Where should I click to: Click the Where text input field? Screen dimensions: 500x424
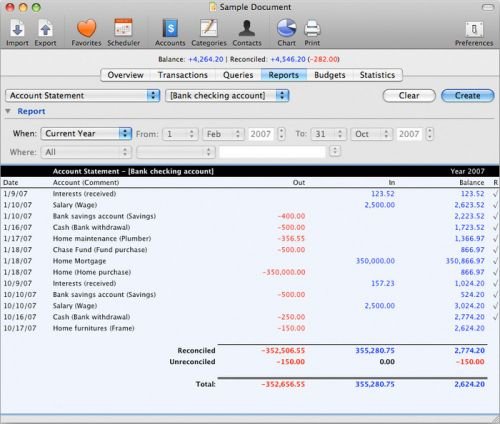coord(272,152)
